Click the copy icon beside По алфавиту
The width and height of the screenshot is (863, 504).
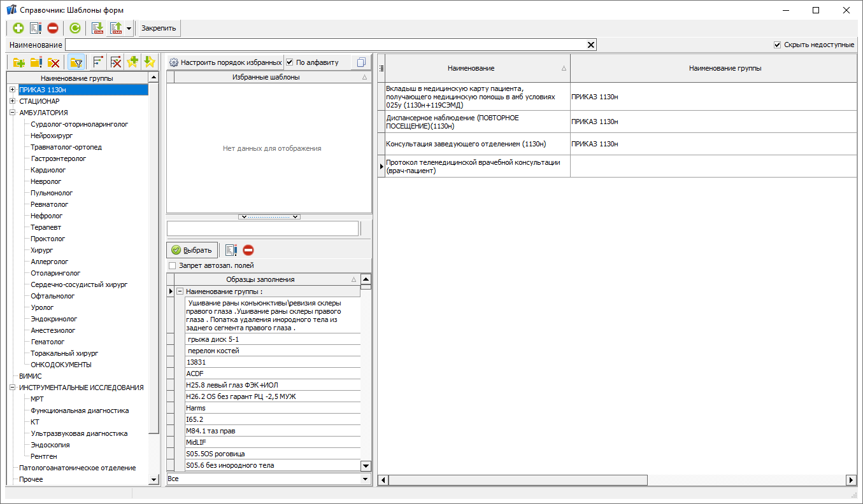(361, 62)
